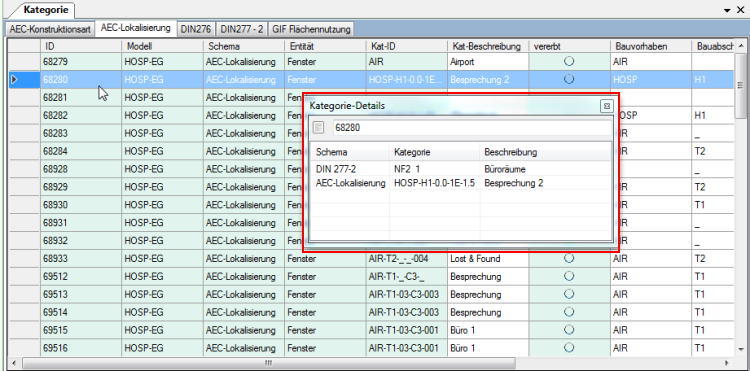Viewport: 750px width, 371px height.
Task: Toggle vererbt radio in row 68279
Action: click(569, 61)
